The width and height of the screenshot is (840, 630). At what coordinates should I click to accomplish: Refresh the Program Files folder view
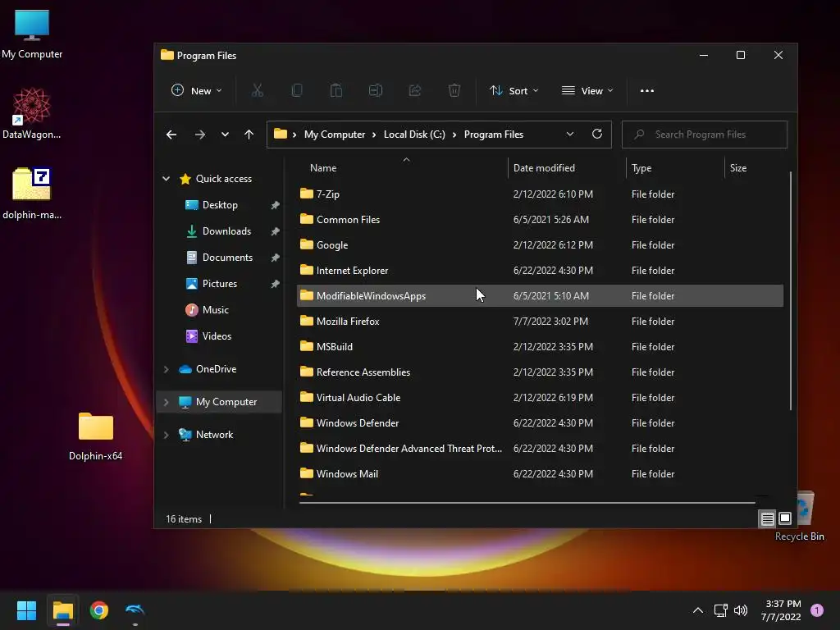click(597, 134)
